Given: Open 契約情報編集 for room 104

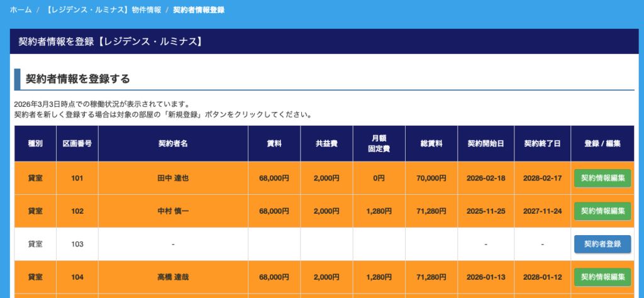Looking at the screenshot, I should [x=602, y=277].
